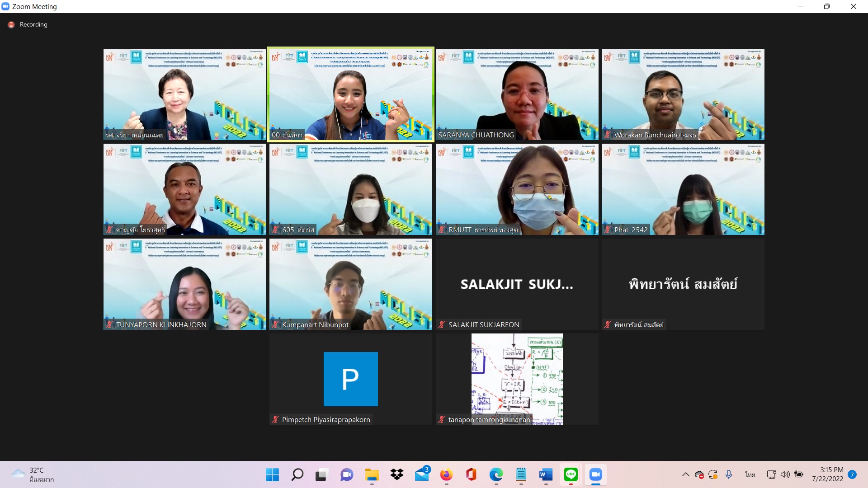Open the Windows Start menu
868x488 pixels.
(x=272, y=474)
